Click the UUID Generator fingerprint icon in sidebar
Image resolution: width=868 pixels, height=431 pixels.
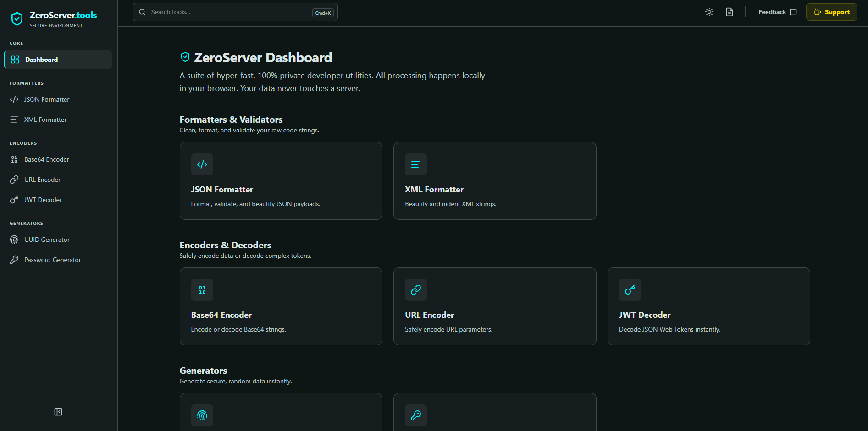pos(14,240)
